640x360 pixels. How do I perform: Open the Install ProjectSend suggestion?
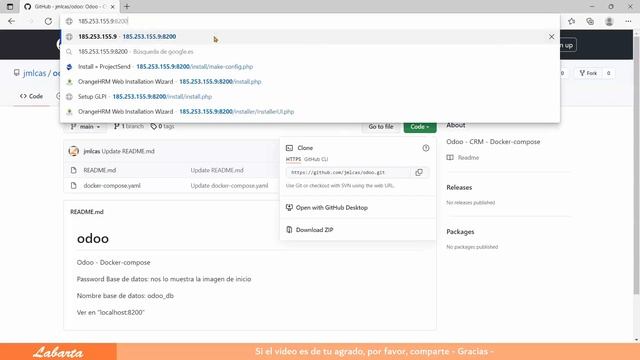point(310,67)
